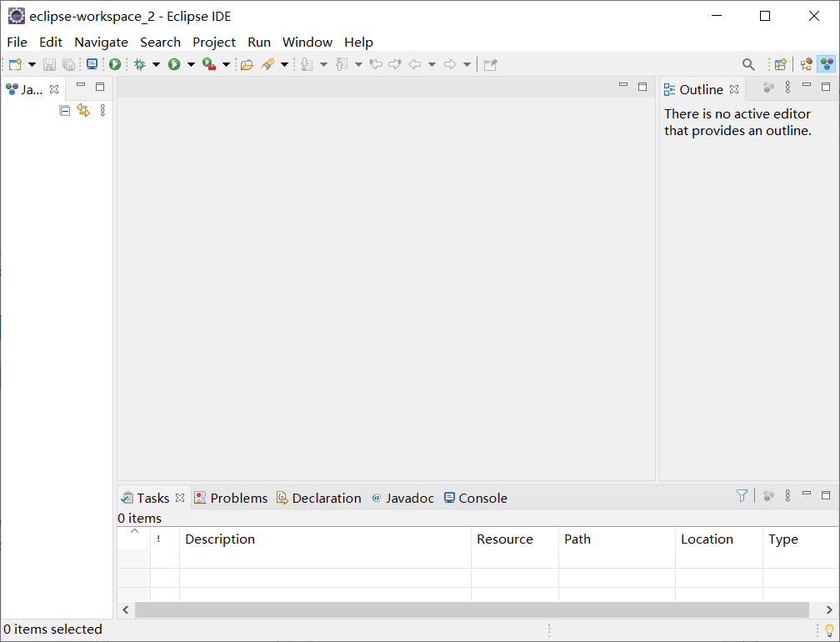Click the Save floppy disk icon

point(49,65)
